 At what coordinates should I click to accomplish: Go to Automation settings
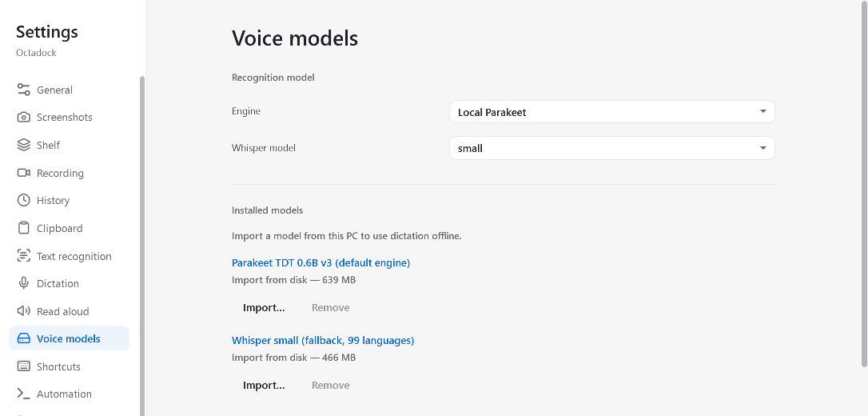point(70,394)
